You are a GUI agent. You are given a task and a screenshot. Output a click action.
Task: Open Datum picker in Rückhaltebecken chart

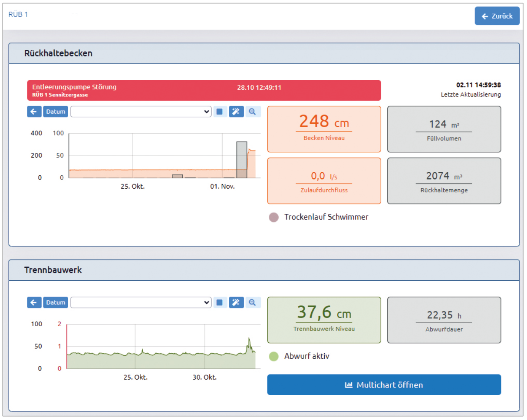(56, 112)
